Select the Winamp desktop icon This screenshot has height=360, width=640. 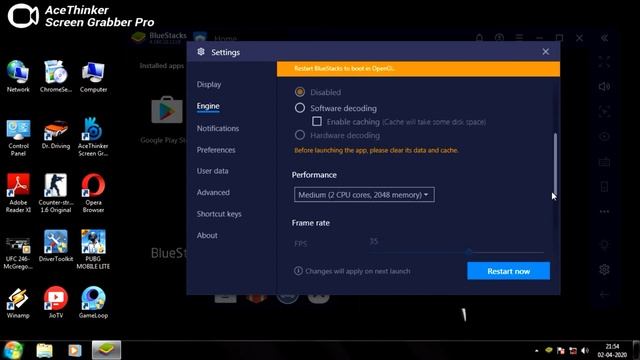[x=18, y=303]
